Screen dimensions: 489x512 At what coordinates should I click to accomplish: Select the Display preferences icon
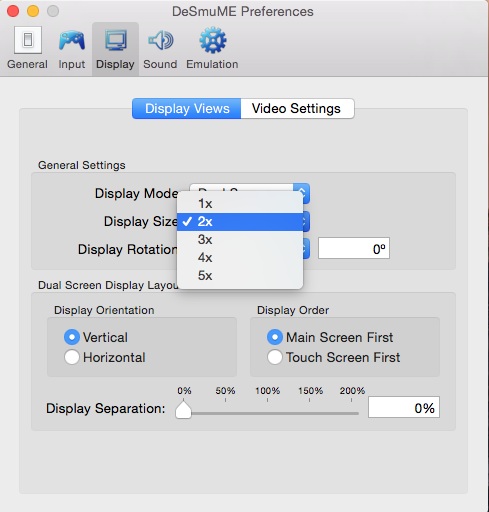click(115, 48)
